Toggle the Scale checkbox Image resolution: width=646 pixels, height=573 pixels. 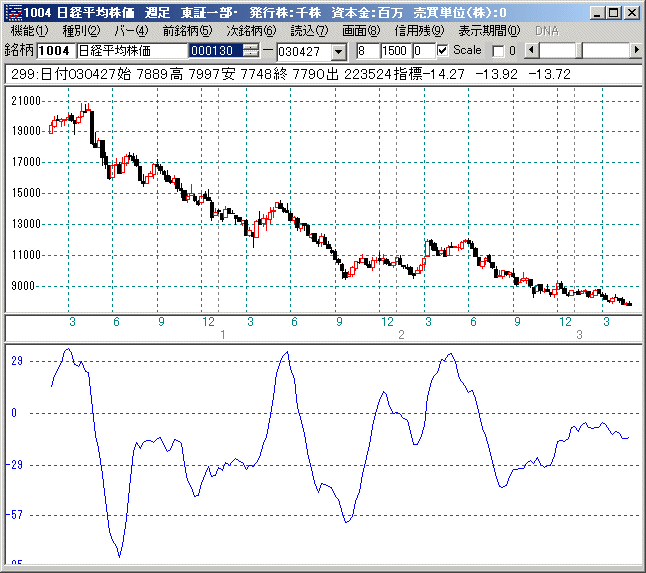pos(442,51)
